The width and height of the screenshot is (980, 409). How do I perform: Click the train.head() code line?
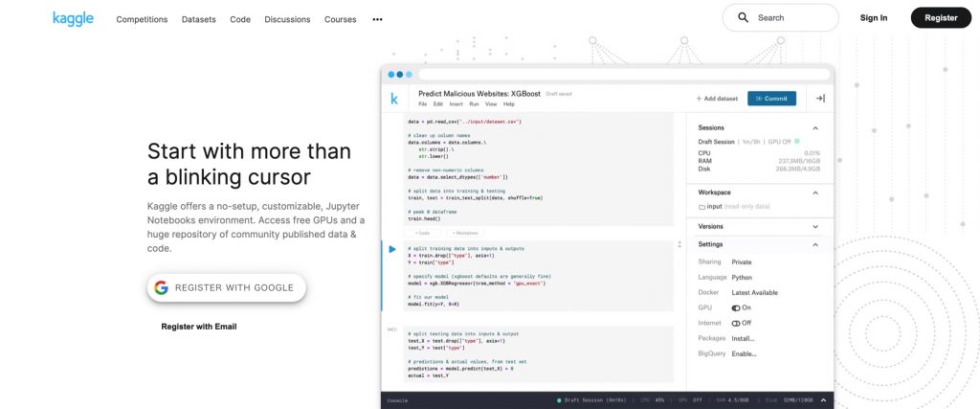[424, 219]
